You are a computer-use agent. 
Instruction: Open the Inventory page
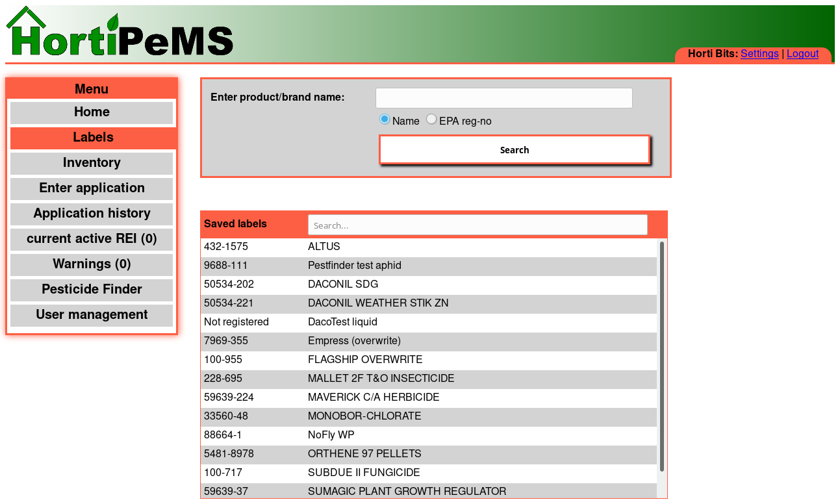(x=91, y=163)
